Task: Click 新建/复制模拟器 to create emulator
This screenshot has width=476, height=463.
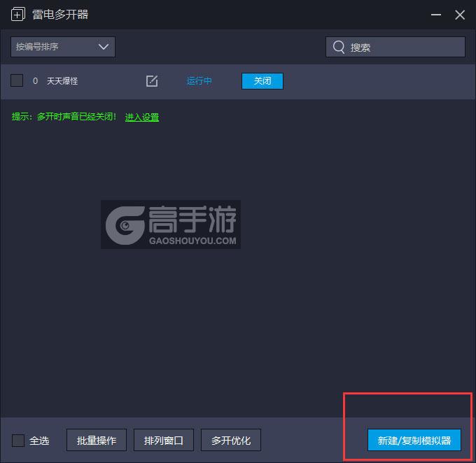Action: click(414, 440)
